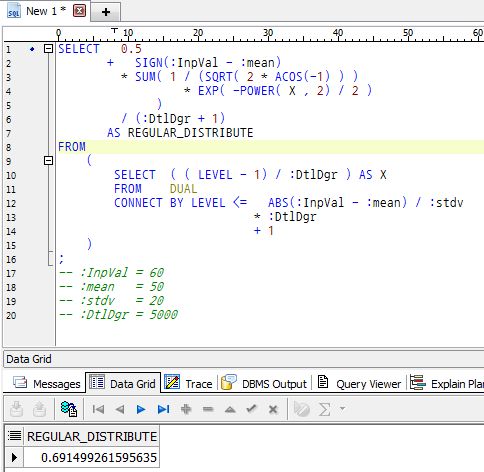Image resolution: width=484 pixels, height=472 pixels.
Task: Click the bookmark dot on line 1 gutter
Action: coord(32,49)
